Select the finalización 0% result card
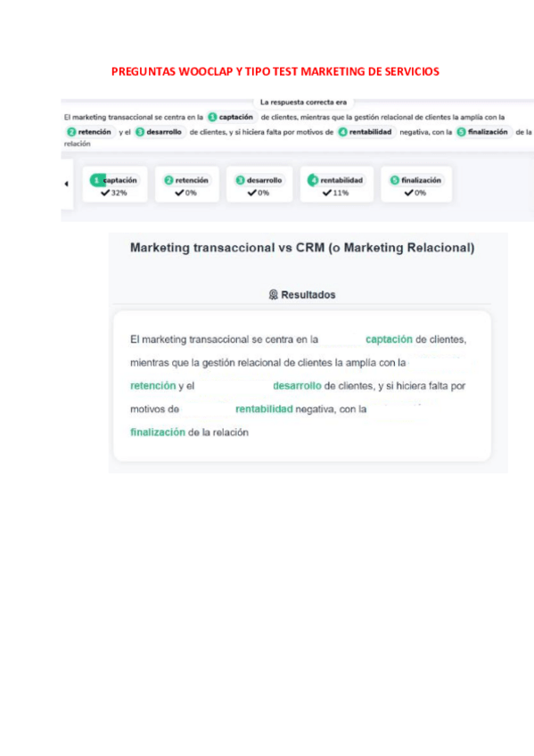This screenshot has width=534, height=756. pyautogui.click(x=416, y=185)
